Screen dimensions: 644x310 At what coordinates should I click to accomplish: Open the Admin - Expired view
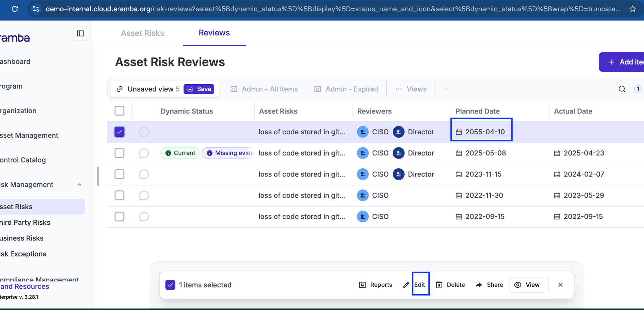[346, 89]
